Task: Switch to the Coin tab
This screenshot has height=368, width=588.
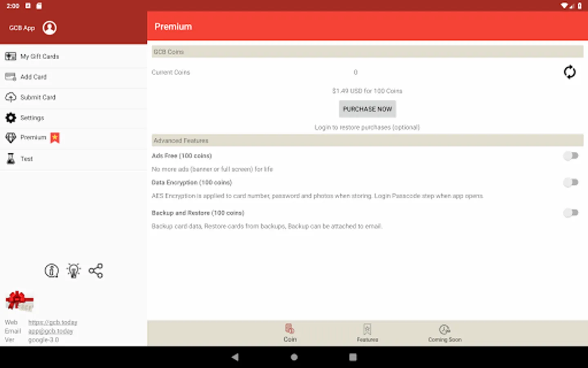Action: [x=290, y=333]
